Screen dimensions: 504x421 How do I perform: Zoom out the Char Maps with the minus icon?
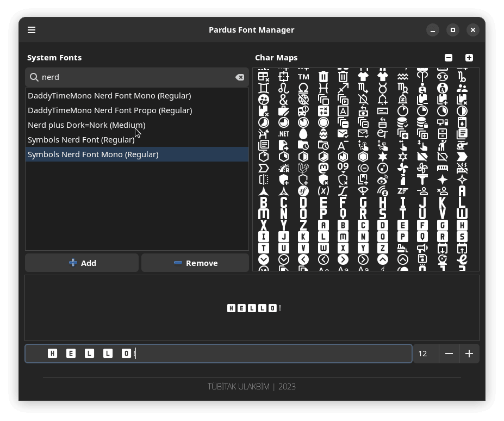tap(448, 57)
